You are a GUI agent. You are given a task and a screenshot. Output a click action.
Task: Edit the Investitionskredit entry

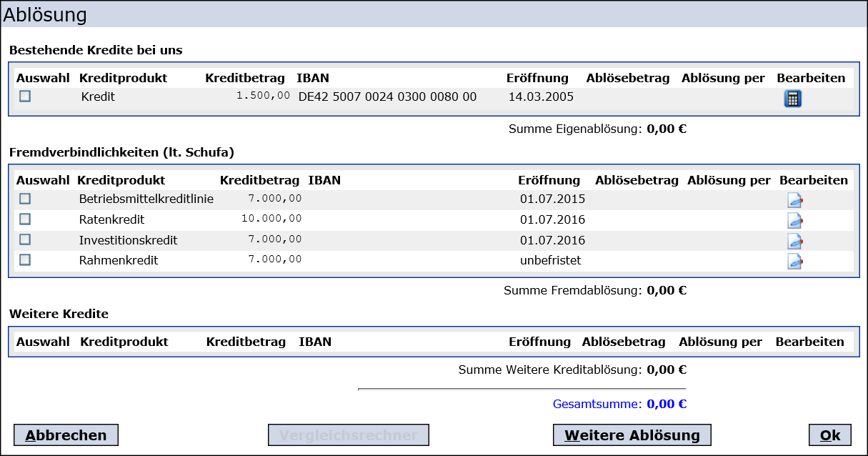pyautogui.click(x=794, y=241)
